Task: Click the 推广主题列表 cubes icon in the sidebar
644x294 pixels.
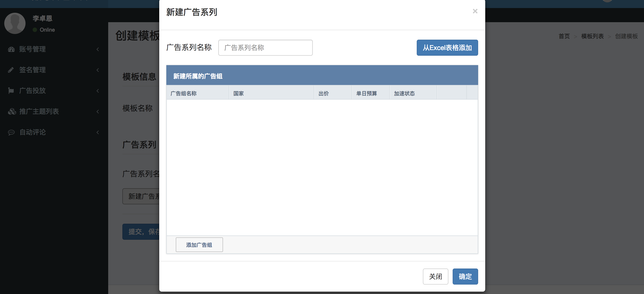Action: click(12, 111)
